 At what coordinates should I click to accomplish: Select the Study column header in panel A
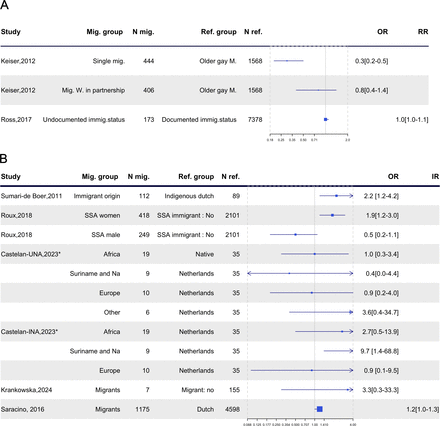[11, 32]
